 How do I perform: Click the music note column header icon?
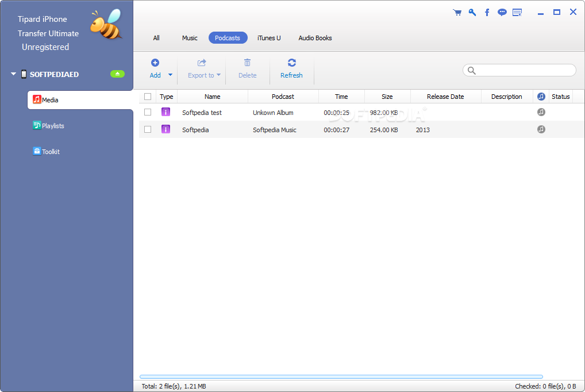(x=541, y=97)
